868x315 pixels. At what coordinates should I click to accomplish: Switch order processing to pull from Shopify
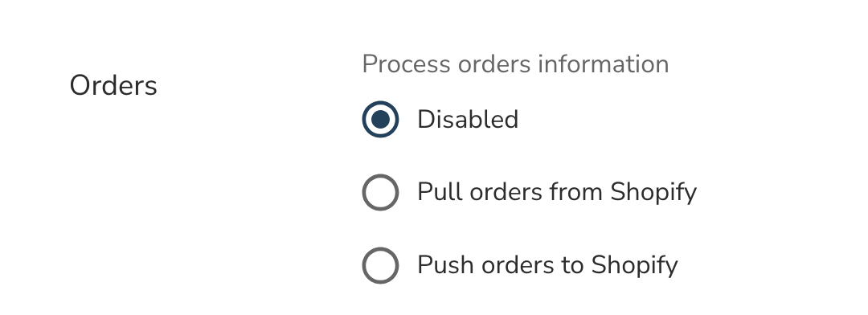[x=380, y=192]
